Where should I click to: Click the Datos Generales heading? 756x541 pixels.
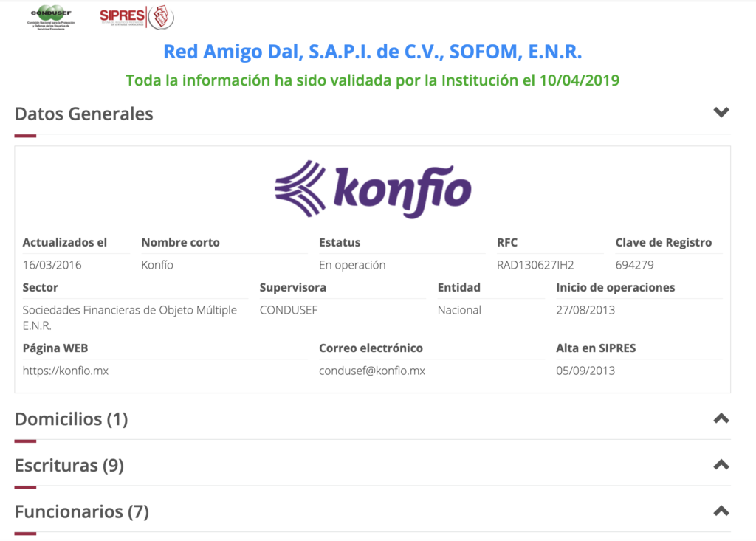(84, 114)
